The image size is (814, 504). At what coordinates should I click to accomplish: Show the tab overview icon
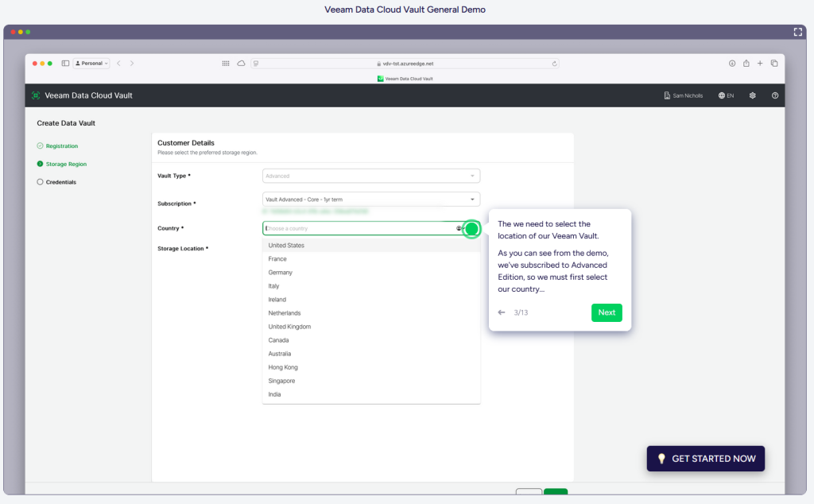tap(774, 64)
